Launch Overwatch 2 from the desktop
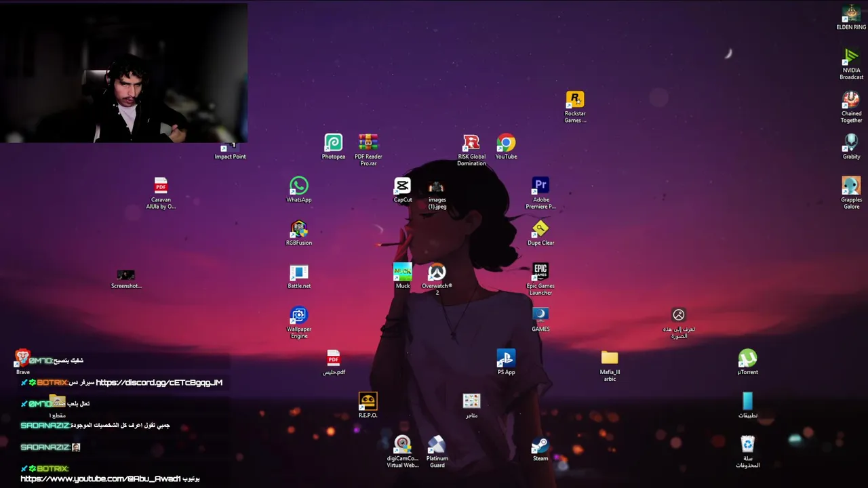This screenshot has height=488, width=868. pyautogui.click(x=437, y=279)
